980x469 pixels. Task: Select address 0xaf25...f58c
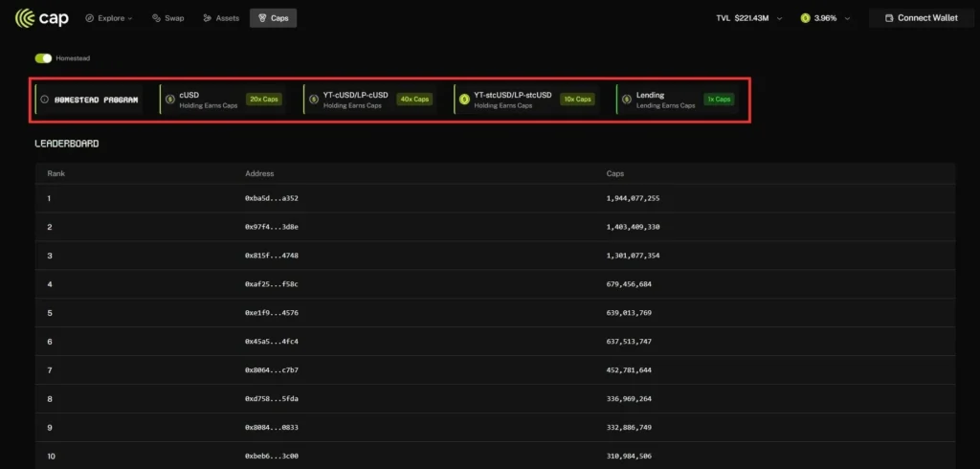[272, 284]
